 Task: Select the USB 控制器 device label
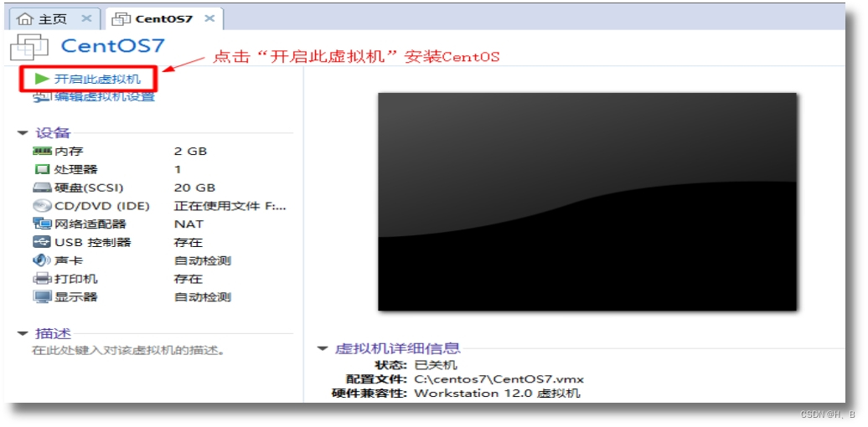pos(92,242)
